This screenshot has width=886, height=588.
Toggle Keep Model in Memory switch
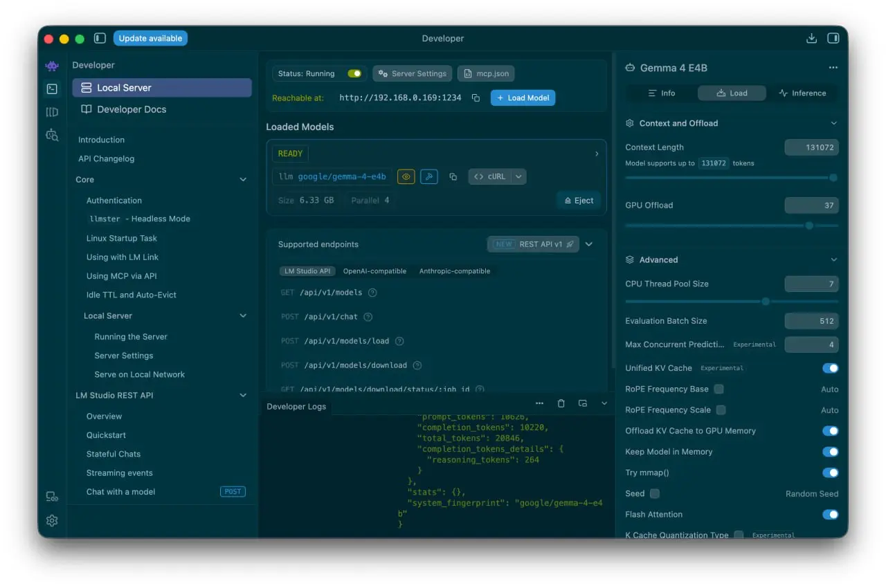click(831, 452)
